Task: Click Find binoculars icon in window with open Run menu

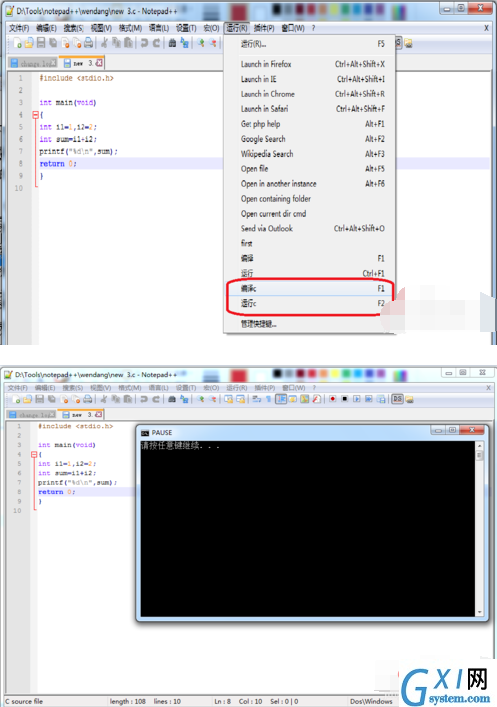Action: (172, 43)
